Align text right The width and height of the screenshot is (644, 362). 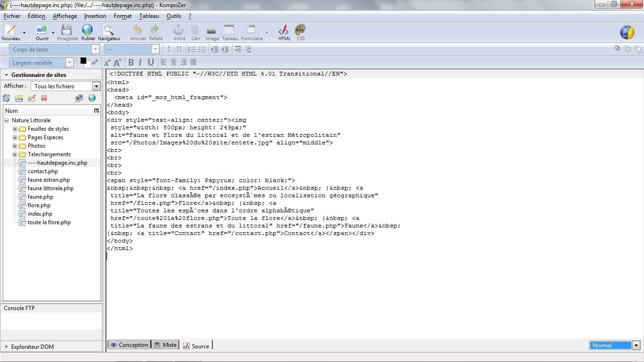[x=184, y=62]
